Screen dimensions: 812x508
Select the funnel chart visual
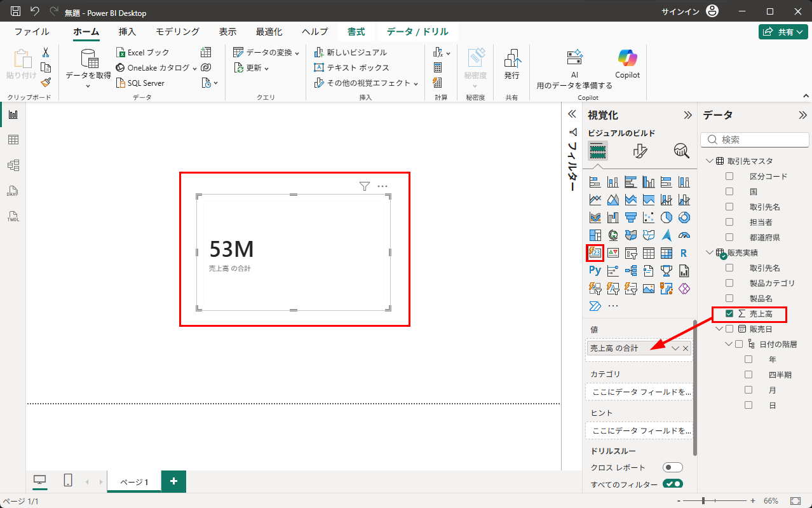631,217
